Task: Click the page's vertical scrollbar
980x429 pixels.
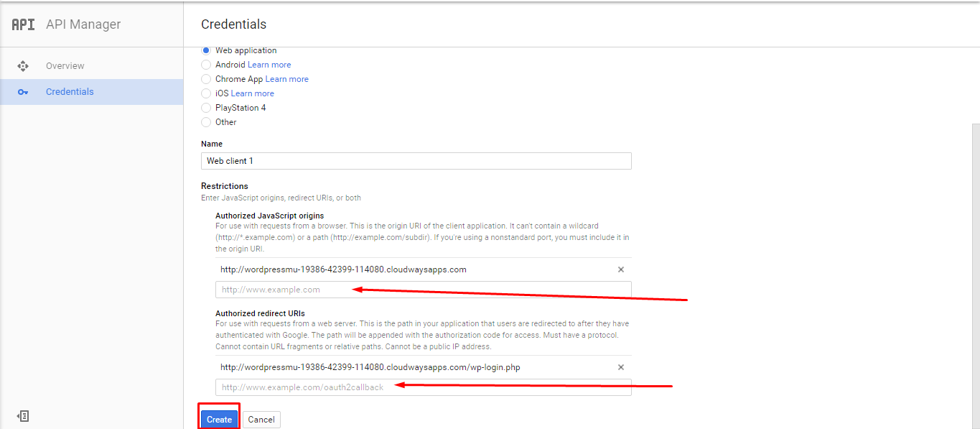Action: [x=976, y=276]
